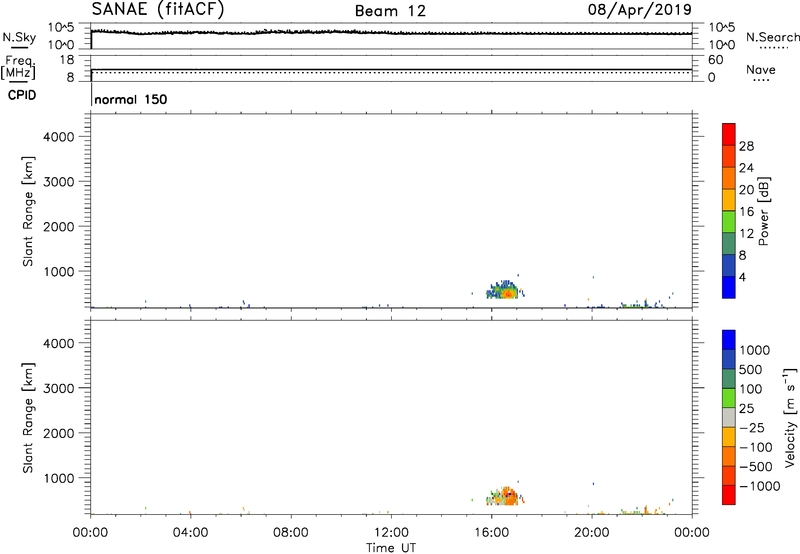This screenshot has width=800, height=554.
Task: Click the 2000 tick in power panel
Action: click(58, 226)
